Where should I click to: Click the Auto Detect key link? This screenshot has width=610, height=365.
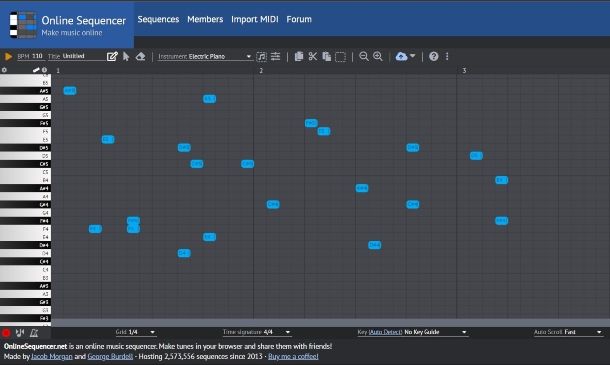pyautogui.click(x=385, y=332)
